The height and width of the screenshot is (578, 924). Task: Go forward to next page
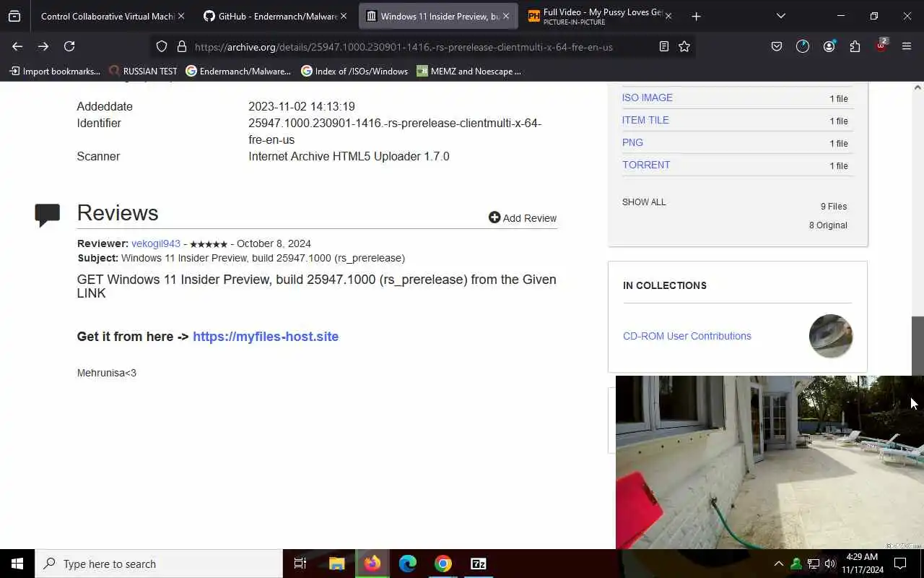pos(43,46)
